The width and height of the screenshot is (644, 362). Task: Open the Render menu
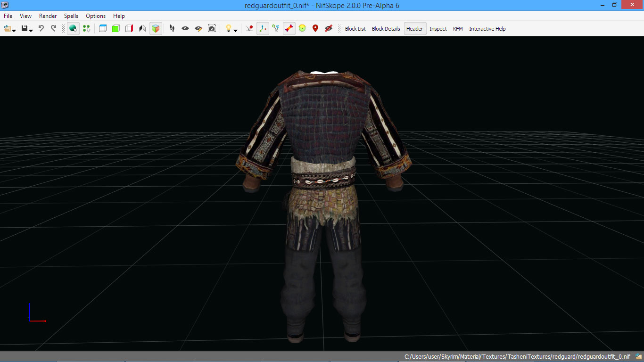pos(48,16)
